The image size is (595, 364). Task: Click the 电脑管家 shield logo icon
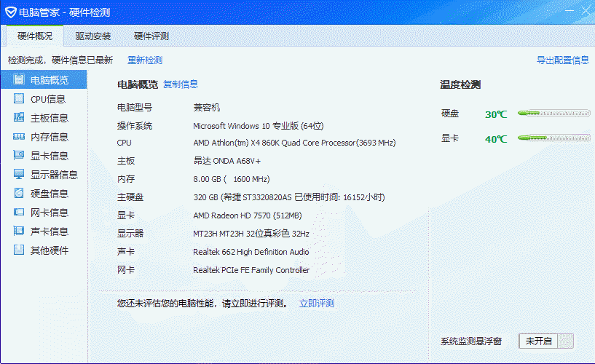tap(11, 12)
